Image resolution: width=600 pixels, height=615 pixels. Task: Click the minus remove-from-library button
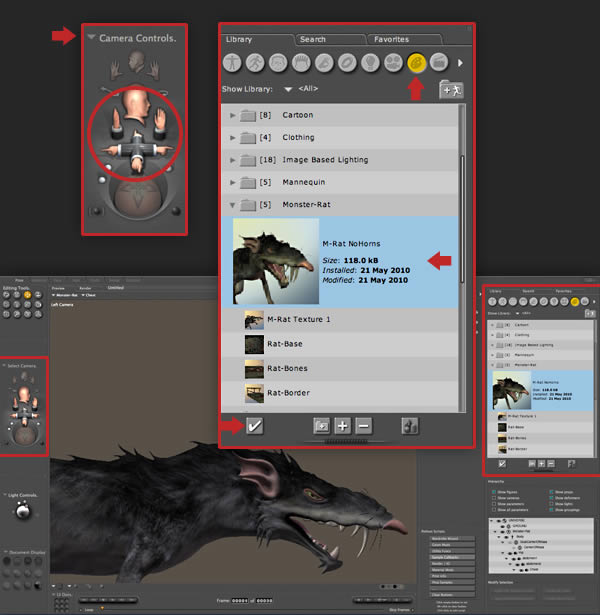tap(364, 426)
